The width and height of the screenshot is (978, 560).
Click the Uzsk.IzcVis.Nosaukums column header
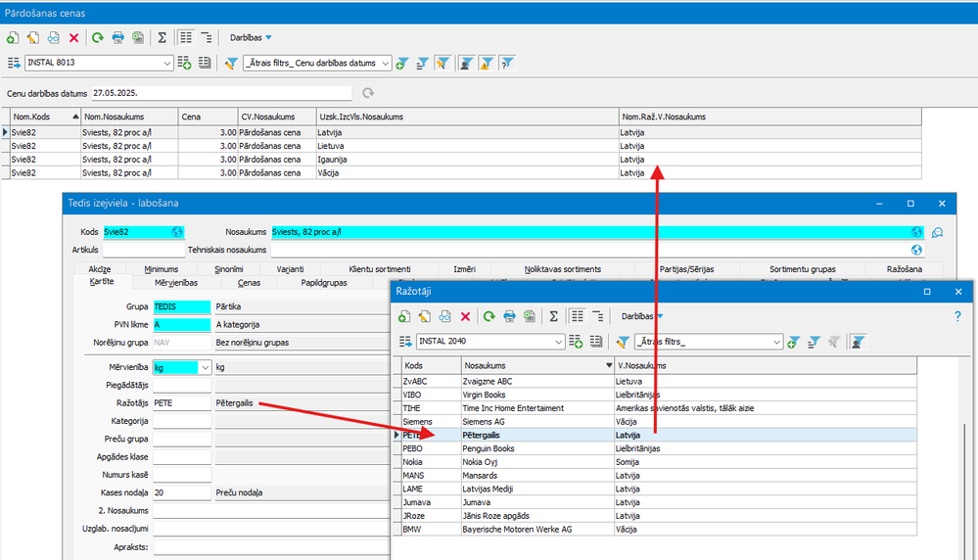pos(467,117)
